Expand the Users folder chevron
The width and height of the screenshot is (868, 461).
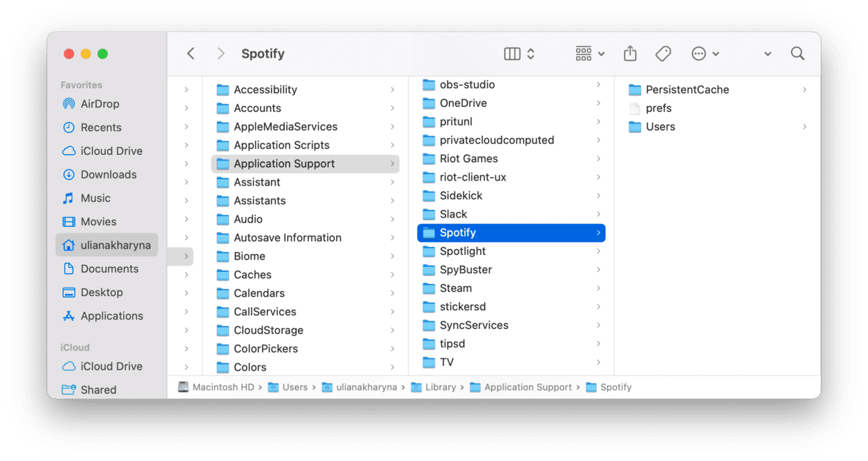pyautogui.click(x=804, y=126)
